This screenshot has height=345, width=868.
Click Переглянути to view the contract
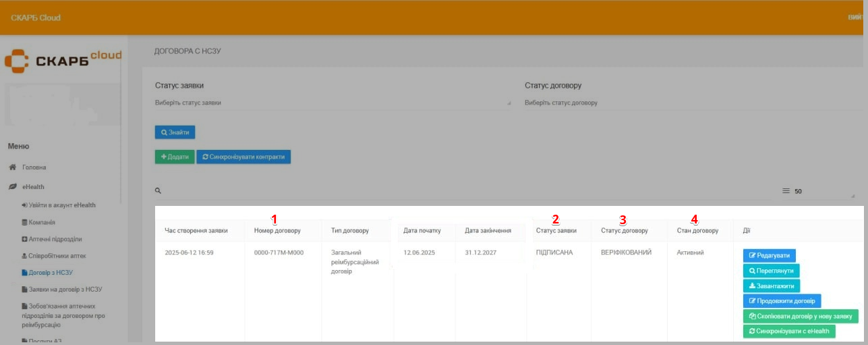[x=772, y=271]
